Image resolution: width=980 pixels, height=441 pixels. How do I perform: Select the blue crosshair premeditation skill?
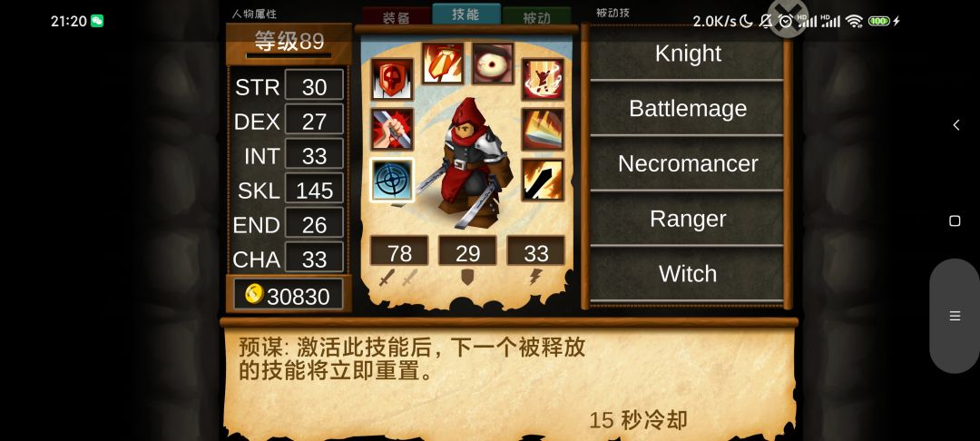click(x=392, y=180)
